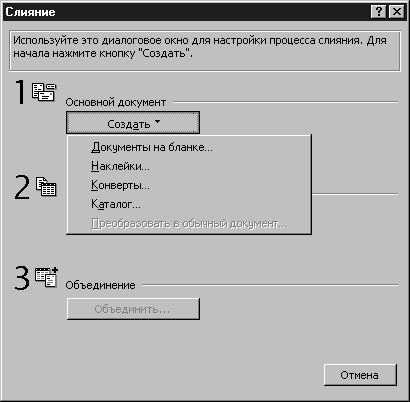Click the main document icon beside step 1
Screen dimensions: 410x402
point(44,92)
